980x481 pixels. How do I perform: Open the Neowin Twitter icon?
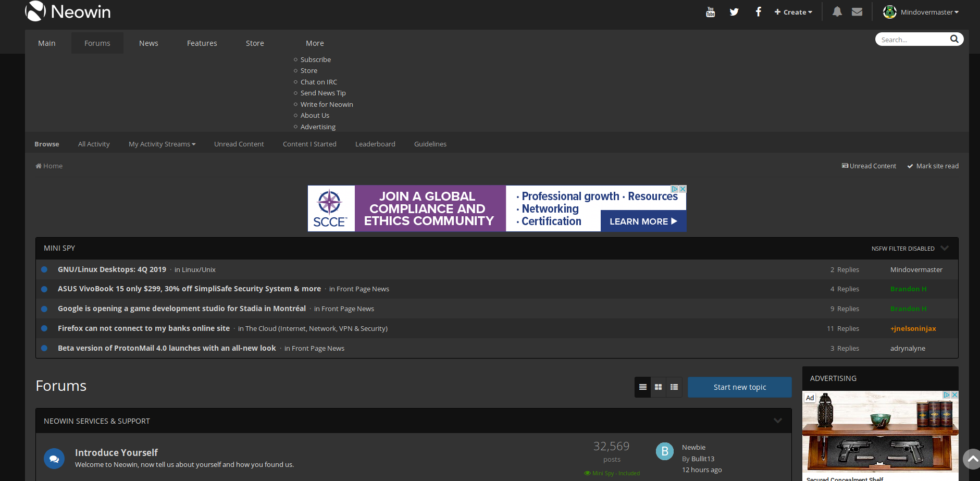[x=734, y=12]
